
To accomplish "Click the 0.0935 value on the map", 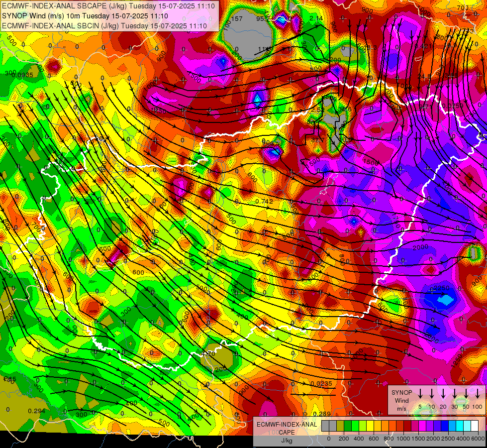I will [23, 75].
